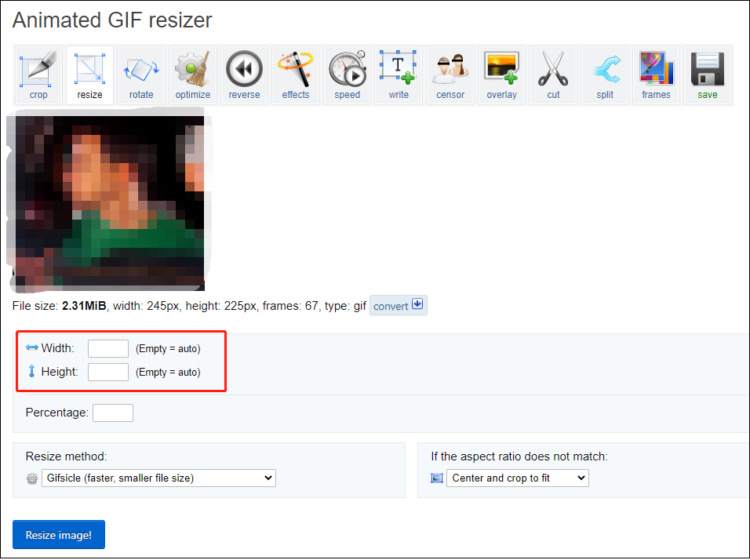Select the crop tool
750x560 pixels.
38,75
